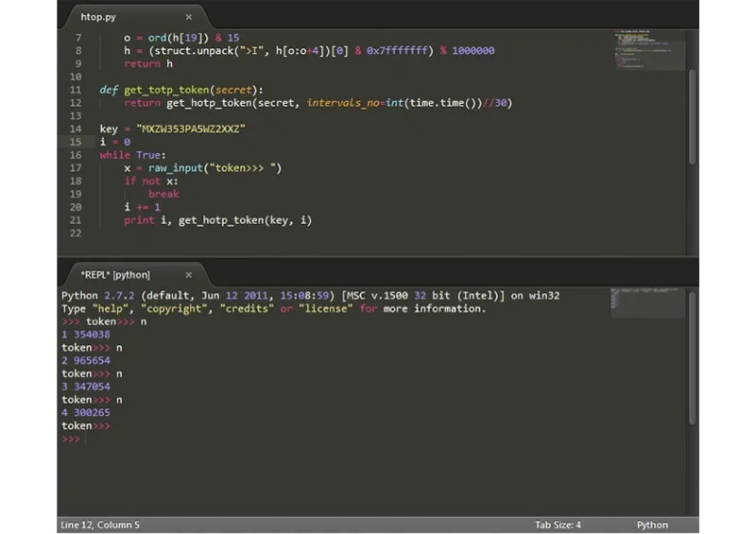Screen dimensions: 756x534
Task: Click the last '>>>' REPL prompt
Action: pyautogui.click(x=71, y=439)
